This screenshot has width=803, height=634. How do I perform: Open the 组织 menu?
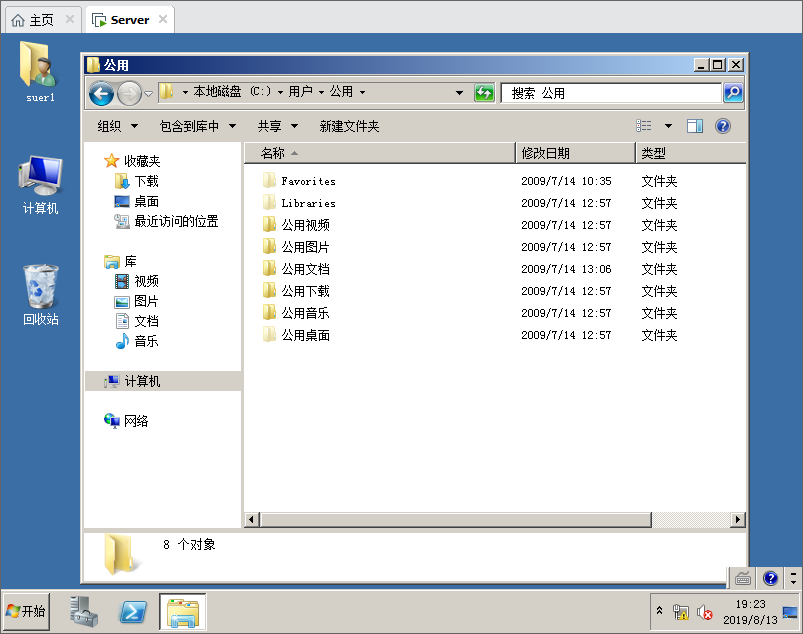116,126
